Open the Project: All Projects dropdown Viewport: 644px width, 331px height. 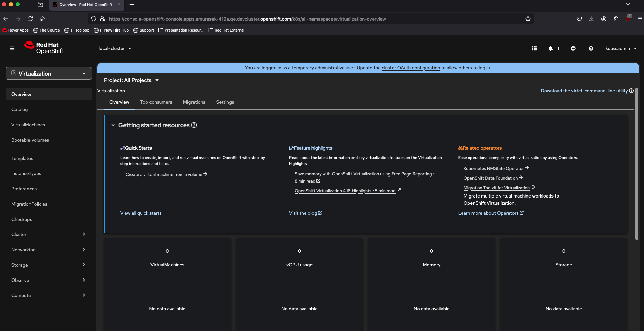[x=131, y=80]
